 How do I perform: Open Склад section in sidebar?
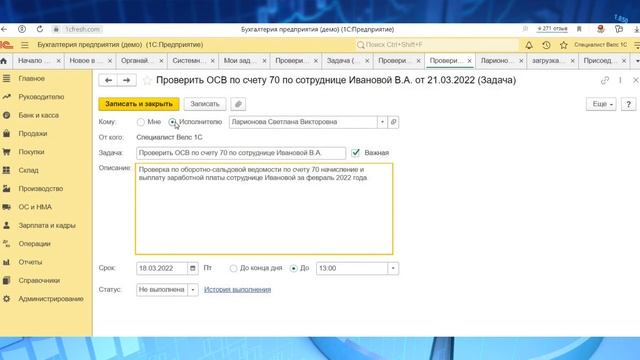coord(28,170)
